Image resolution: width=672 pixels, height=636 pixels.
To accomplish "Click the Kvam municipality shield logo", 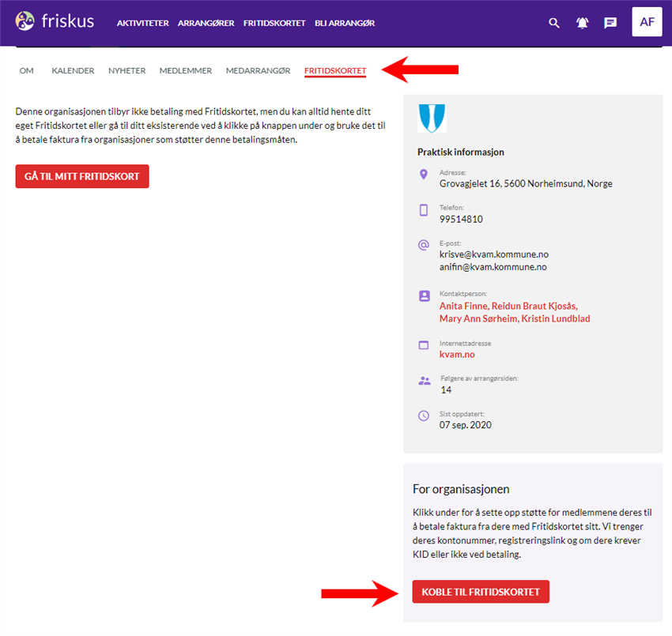I will pyautogui.click(x=432, y=119).
